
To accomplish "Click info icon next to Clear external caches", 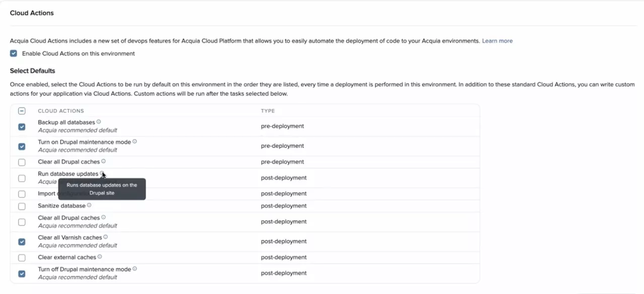I will [x=100, y=257].
